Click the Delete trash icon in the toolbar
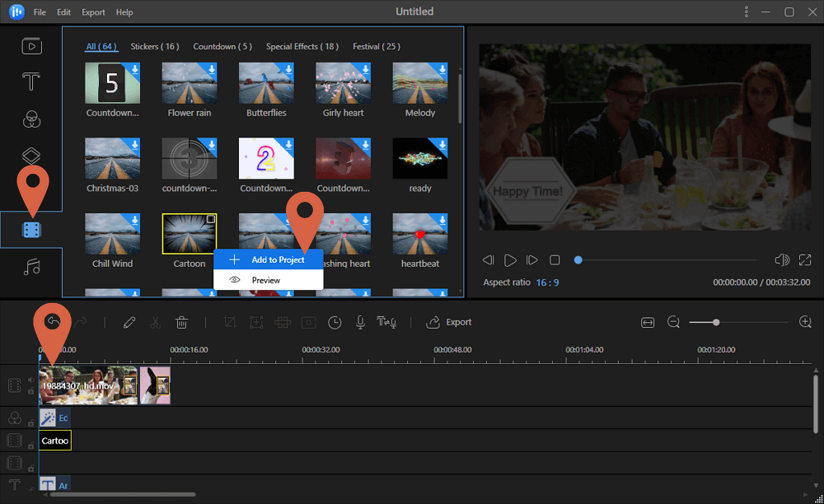 click(x=181, y=322)
